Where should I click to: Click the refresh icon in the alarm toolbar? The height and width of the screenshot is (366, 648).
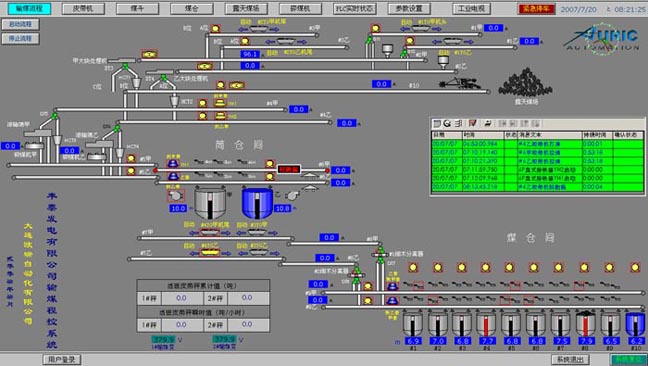[447, 124]
